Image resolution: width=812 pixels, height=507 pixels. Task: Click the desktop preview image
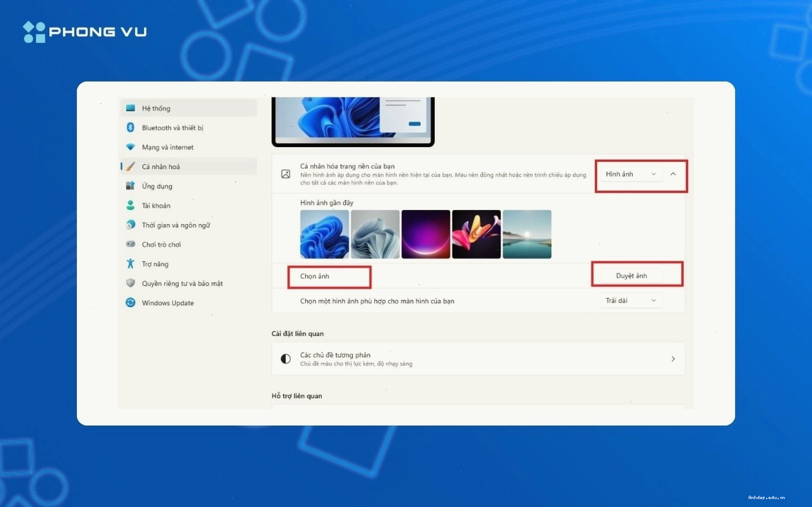tap(353, 121)
